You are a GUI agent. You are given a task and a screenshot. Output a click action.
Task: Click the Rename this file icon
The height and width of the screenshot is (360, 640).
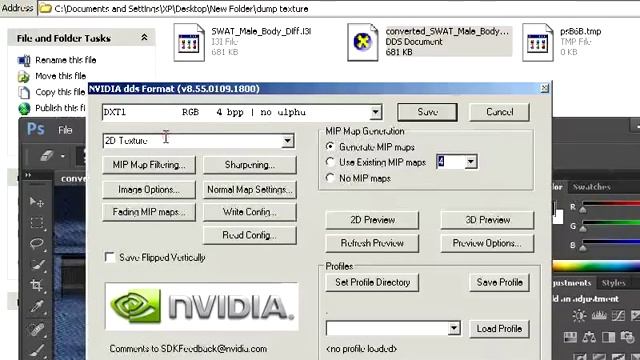tap(24, 60)
